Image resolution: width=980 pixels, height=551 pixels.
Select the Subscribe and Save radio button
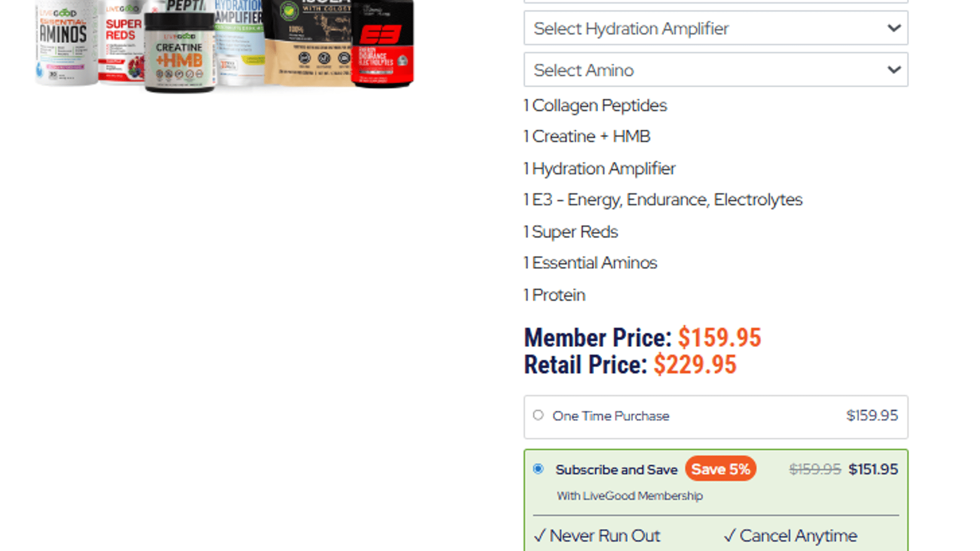538,469
